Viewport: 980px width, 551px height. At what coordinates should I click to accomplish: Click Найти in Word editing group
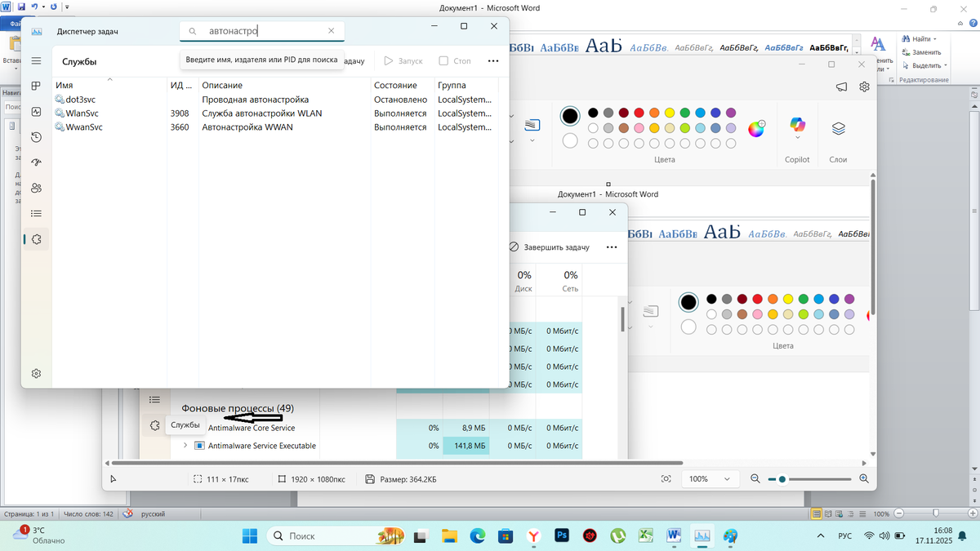click(920, 38)
